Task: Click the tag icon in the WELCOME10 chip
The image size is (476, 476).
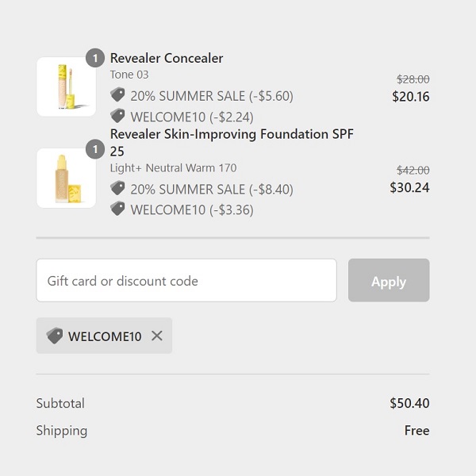Action: [x=54, y=336]
